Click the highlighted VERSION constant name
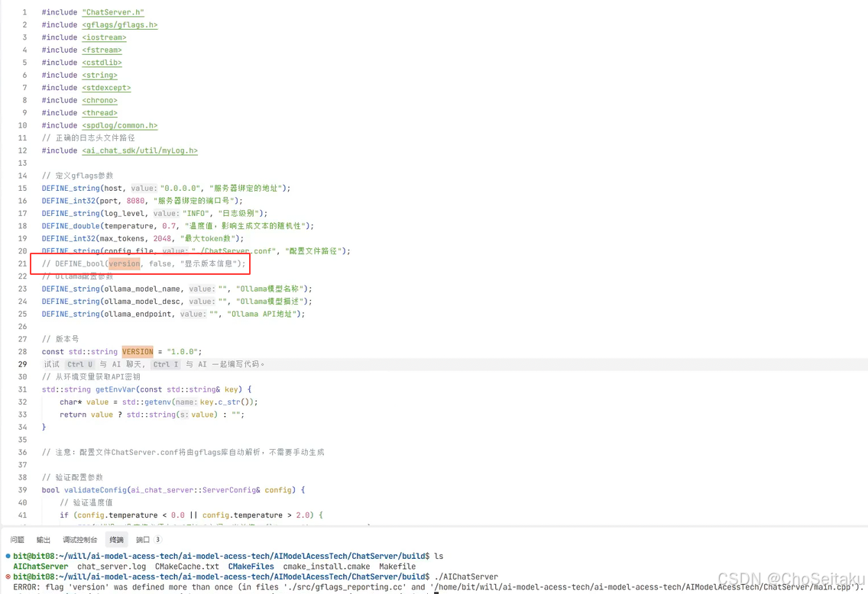Viewport: 868px width, 594px height. tap(138, 352)
